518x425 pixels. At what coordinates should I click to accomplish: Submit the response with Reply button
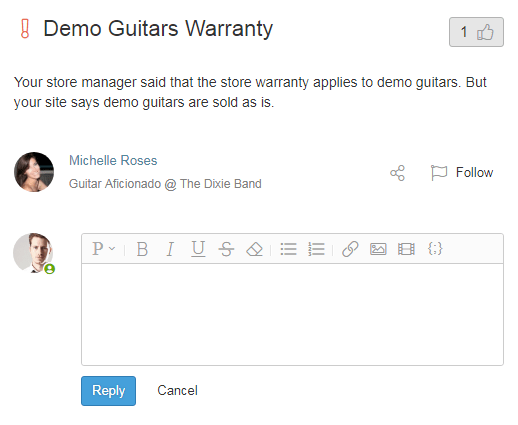108,391
